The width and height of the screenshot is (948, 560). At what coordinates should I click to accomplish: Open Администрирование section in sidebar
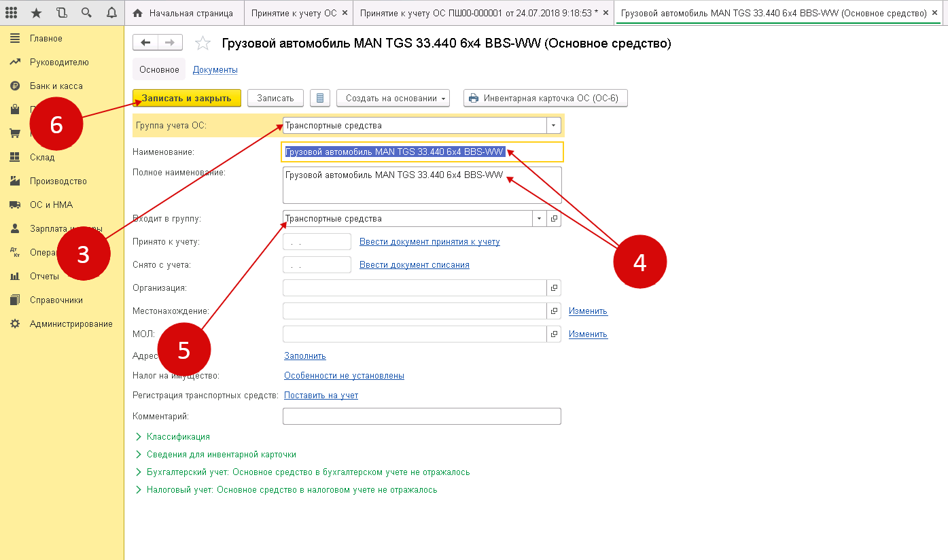[71, 324]
